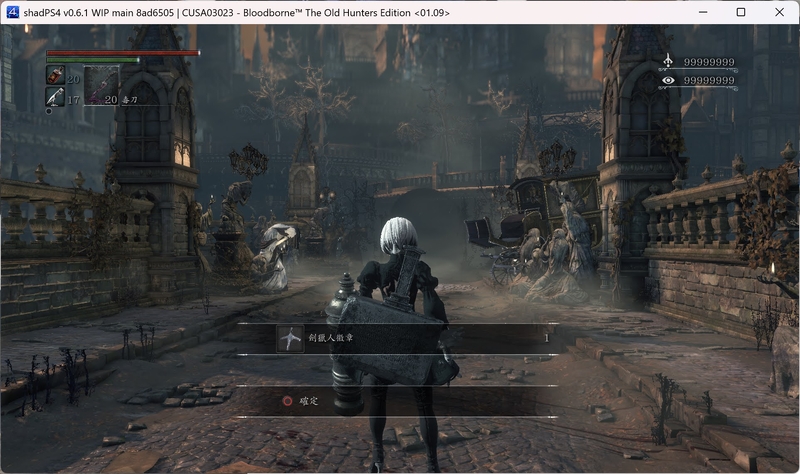The height and width of the screenshot is (474, 800).
Task: Click the shadPS4 app icon in title bar
Action: tap(12, 12)
